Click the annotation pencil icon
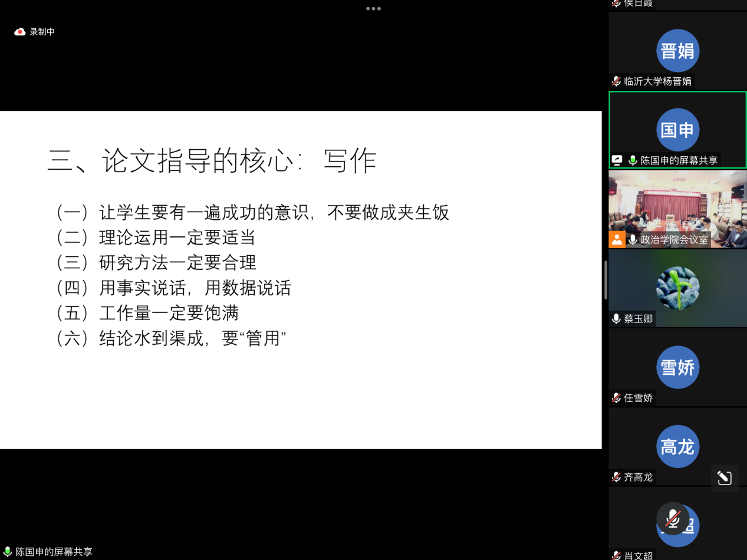Image resolution: width=747 pixels, height=560 pixels. [x=724, y=477]
